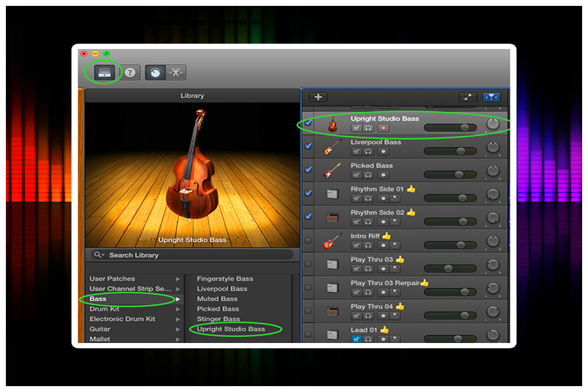
Task: Select the Lead 01 track name
Action: (364, 330)
